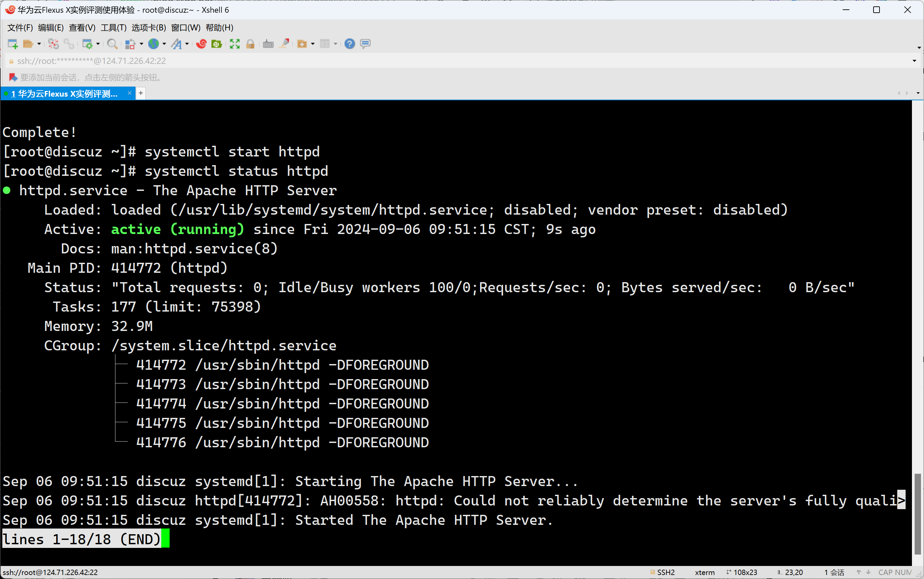Viewport: 924px width, 579px height.
Task: Click the bookmark arrow to add session
Action: pyautogui.click(x=13, y=78)
